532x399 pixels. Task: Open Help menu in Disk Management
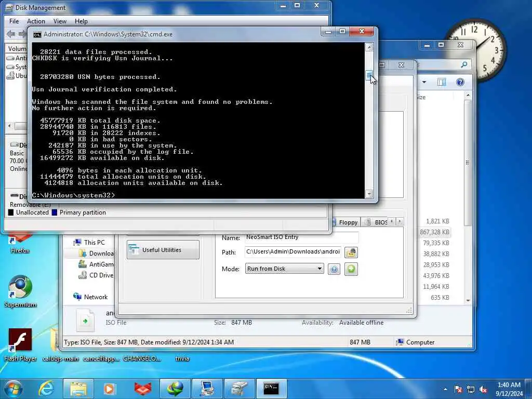(81, 21)
